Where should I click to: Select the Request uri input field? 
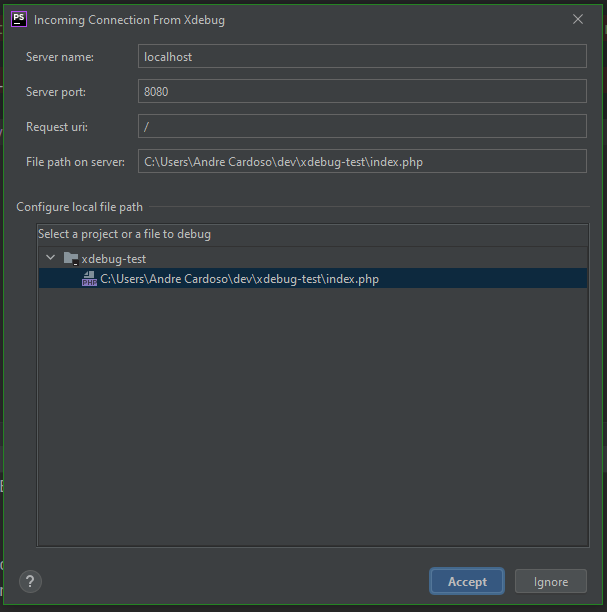pyautogui.click(x=362, y=126)
